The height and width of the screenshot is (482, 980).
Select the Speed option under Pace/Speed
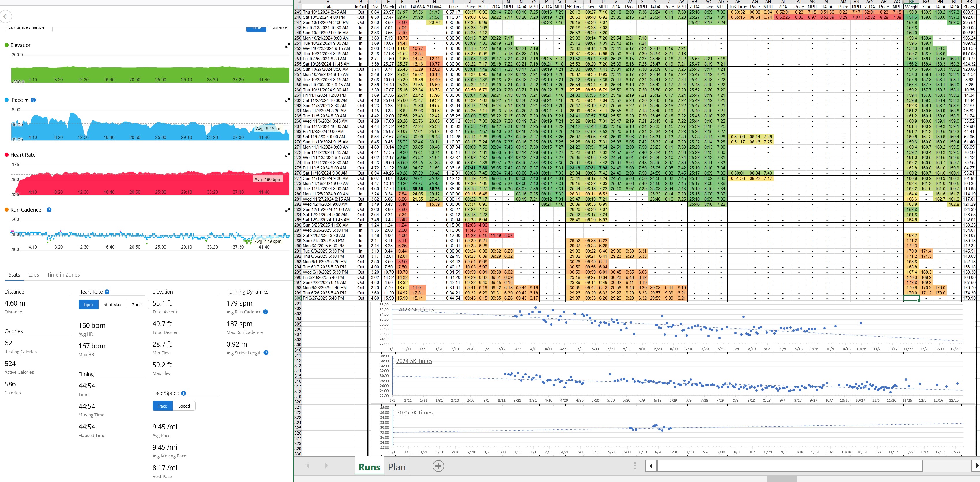click(x=184, y=406)
